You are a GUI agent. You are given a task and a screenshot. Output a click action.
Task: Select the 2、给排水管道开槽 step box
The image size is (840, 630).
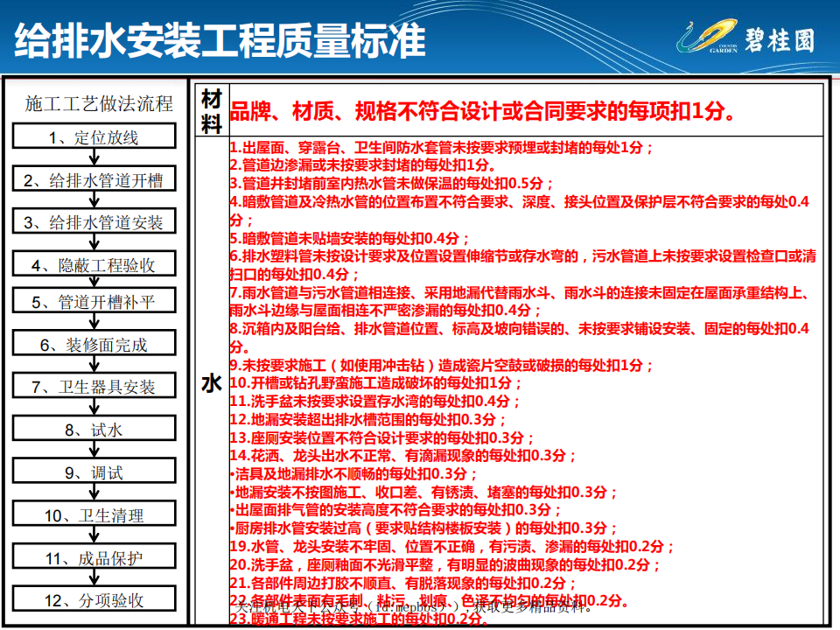click(94, 180)
